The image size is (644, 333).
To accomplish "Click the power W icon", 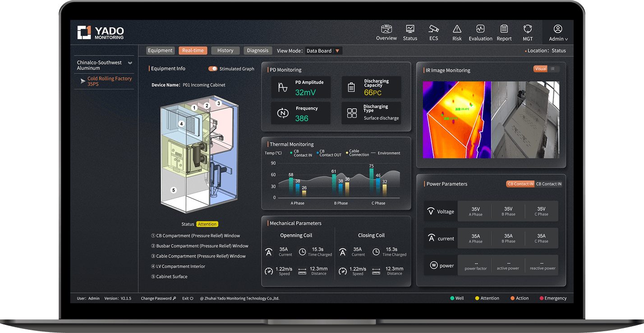I will 433,265.
